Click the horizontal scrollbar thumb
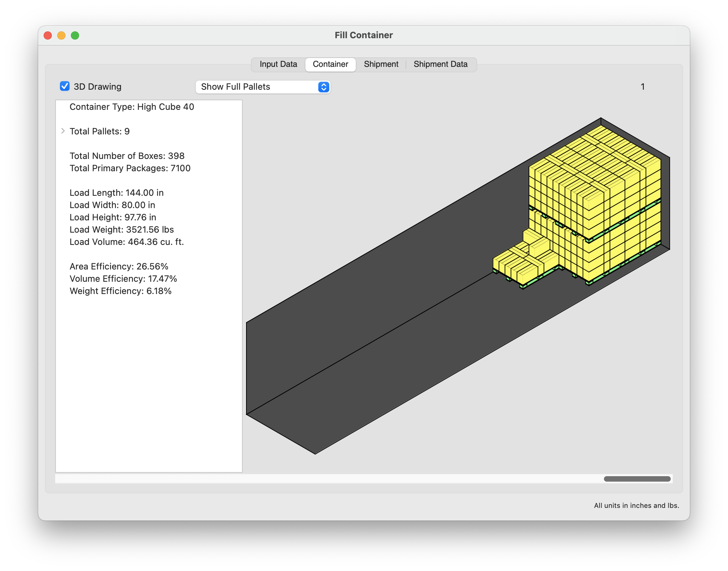 coord(637,479)
